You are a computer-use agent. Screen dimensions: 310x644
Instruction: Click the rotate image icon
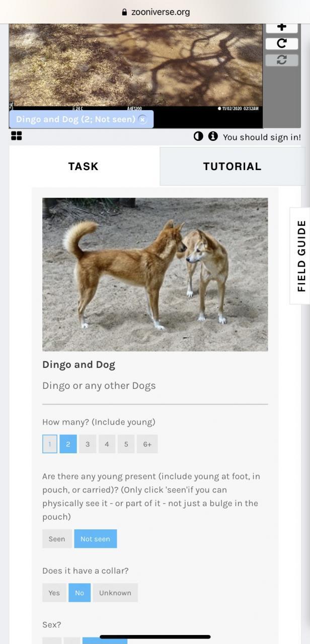[282, 43]
